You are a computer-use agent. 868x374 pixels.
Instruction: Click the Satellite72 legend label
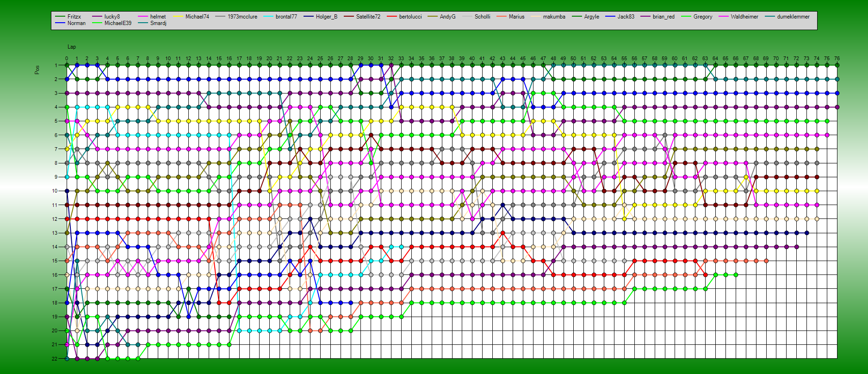point(368,17)
